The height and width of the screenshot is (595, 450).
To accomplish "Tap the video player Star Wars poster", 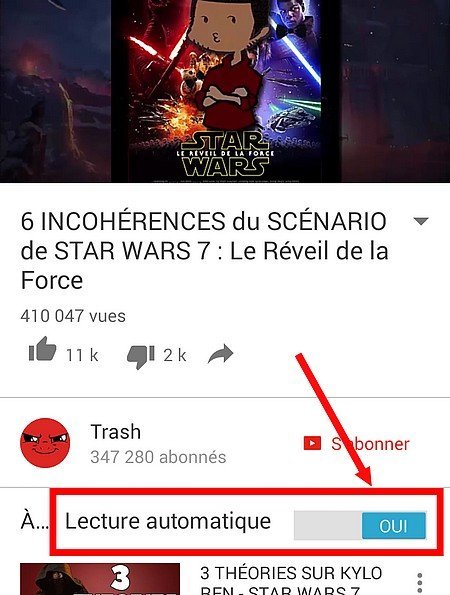I will [x=225, y=91].
